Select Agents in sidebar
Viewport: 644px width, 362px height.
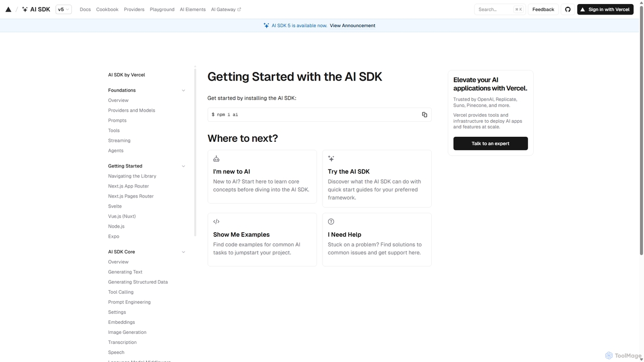pos(116,151)
